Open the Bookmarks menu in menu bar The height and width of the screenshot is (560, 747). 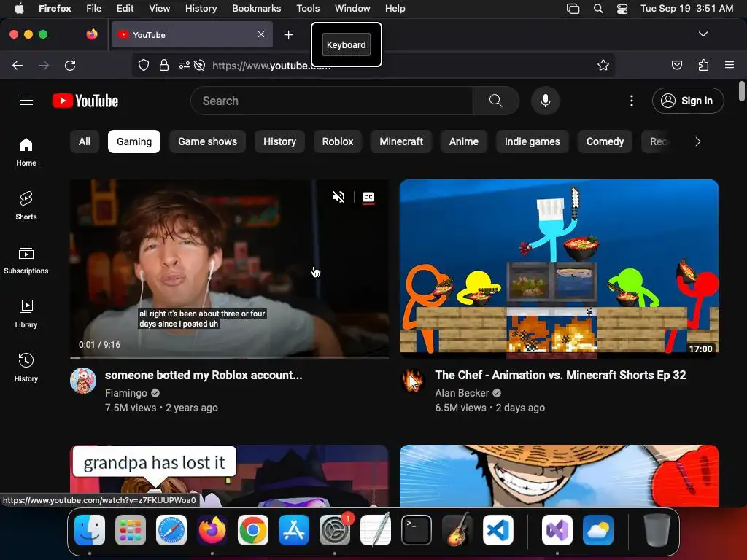[256, 9]
